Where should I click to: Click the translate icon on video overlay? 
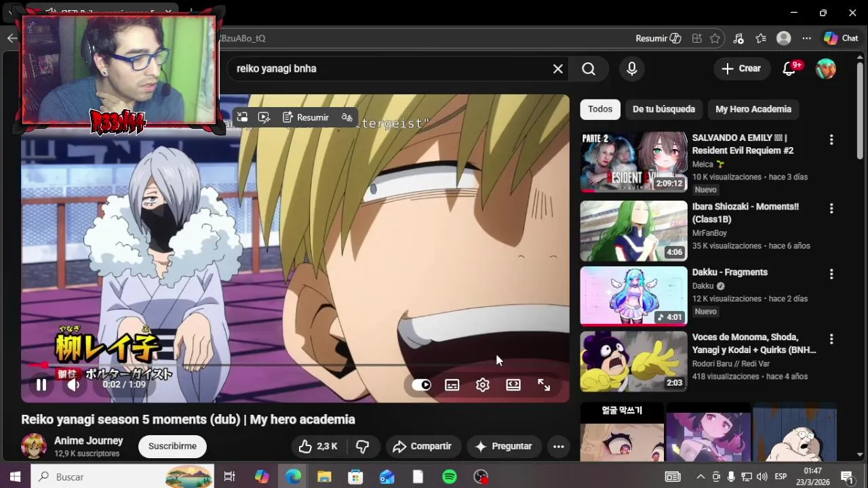point(347,117)
